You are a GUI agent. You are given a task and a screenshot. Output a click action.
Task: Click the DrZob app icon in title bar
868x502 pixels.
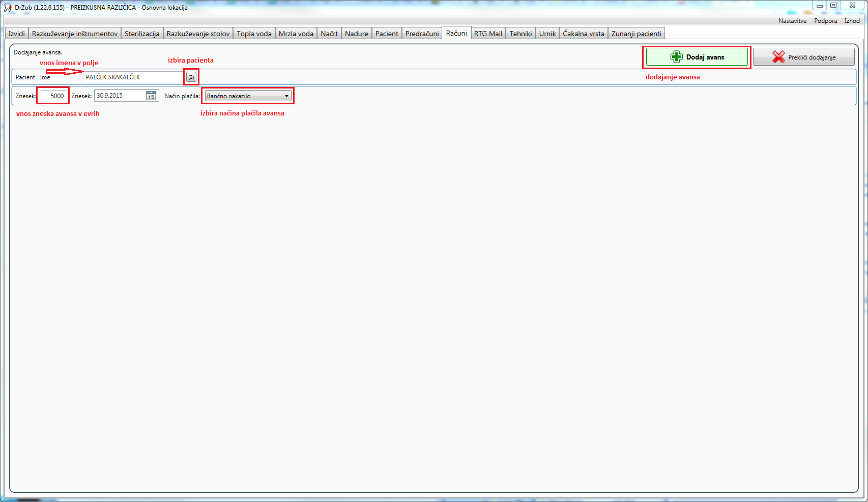8,8
